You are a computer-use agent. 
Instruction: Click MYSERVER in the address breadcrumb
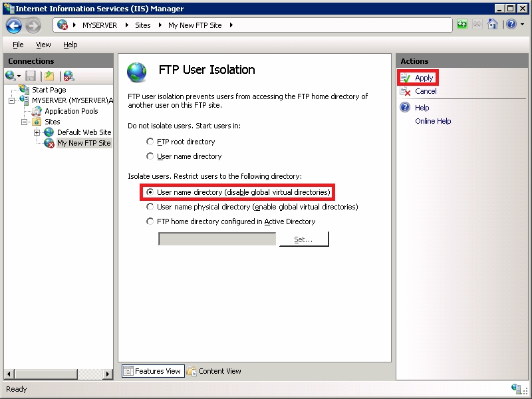(100, 25)
